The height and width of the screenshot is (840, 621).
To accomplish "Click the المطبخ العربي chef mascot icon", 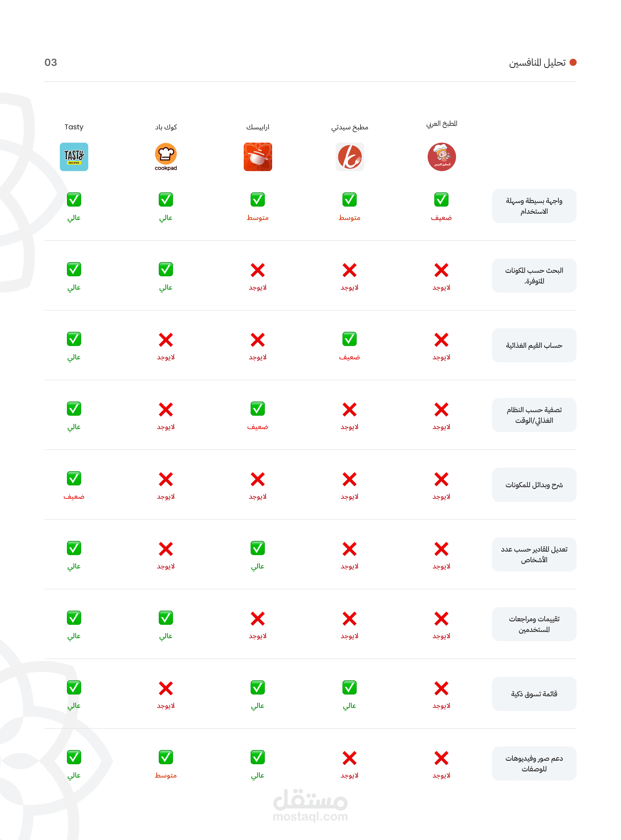I will [442, 157].
